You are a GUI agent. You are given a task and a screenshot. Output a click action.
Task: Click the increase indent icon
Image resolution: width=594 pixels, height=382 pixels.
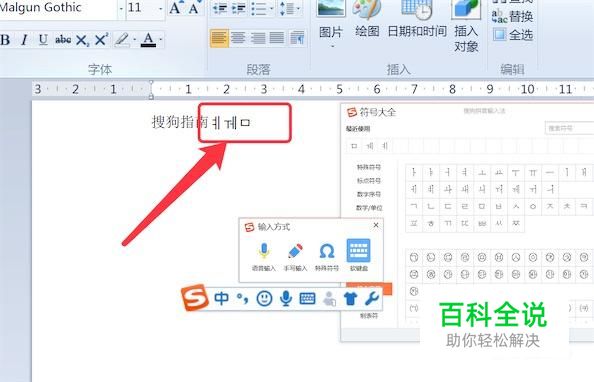click(x=239, y=8)
